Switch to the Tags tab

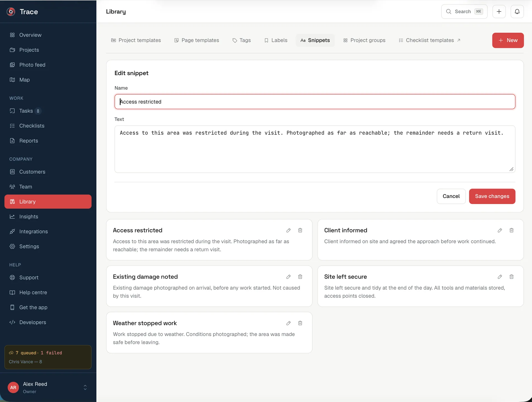pos(241,40)
